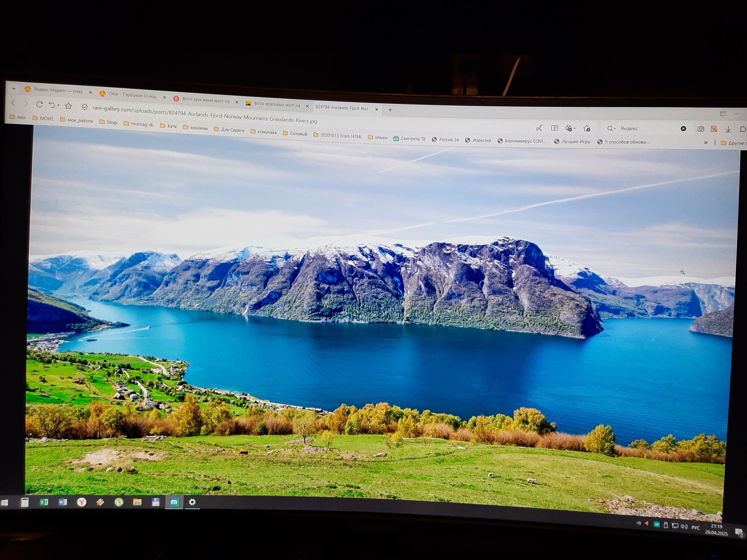The height and width of the screenshot is (560, 747).
Task: Open the Известия bookmark
Action: click(478, 140)
